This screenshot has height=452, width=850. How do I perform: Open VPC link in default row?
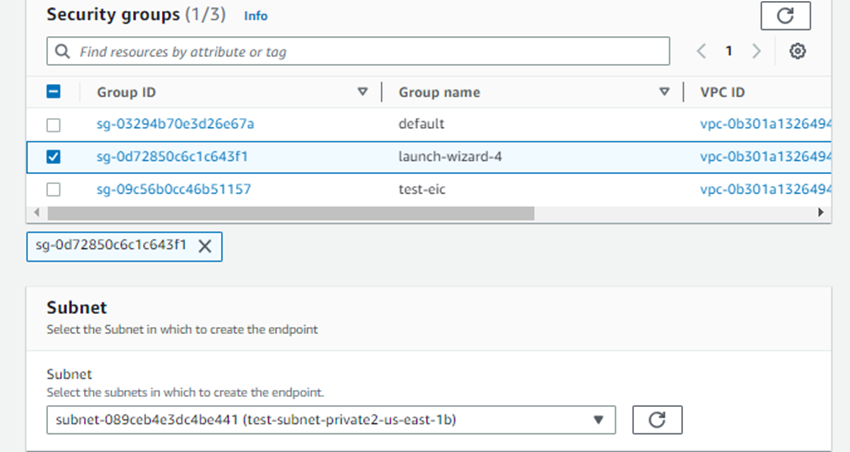click(x=765, y=124)
